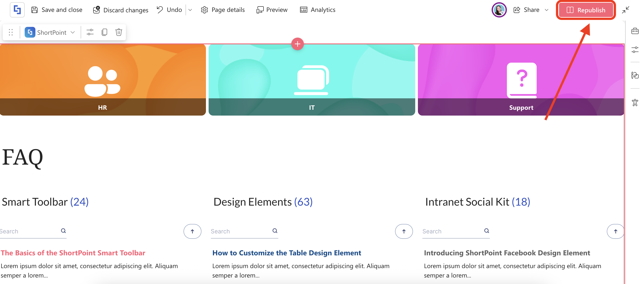Undo the last change
This screenshot has width=644, height=284.
coord(169,10)
